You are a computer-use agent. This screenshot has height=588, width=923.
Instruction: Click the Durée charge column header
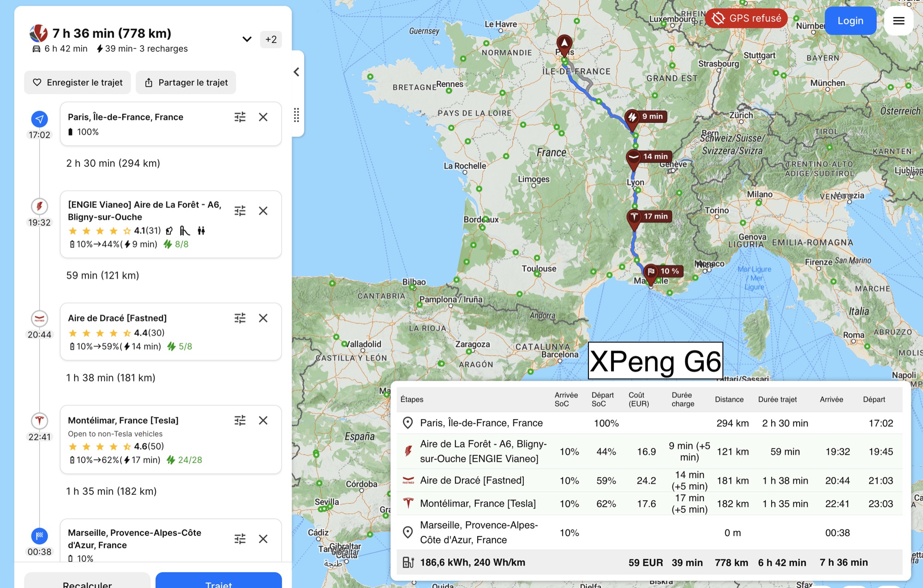tap(683, 399)
